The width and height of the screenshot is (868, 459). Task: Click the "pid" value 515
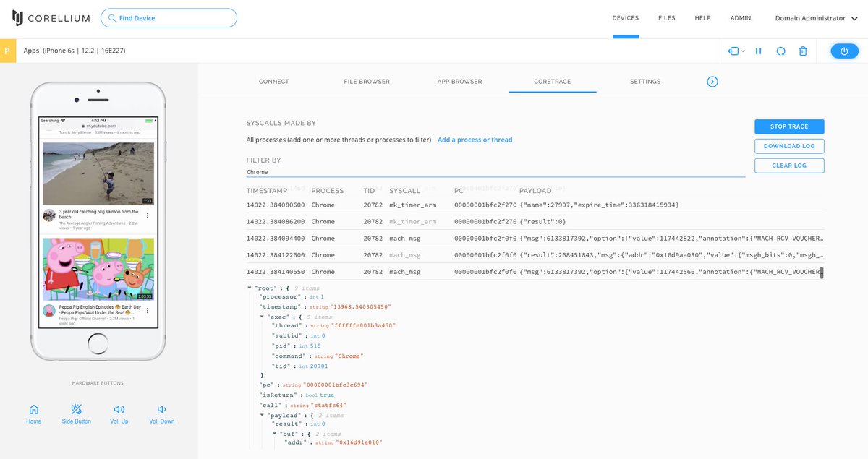pyautogui.click(x=315, y=346)
